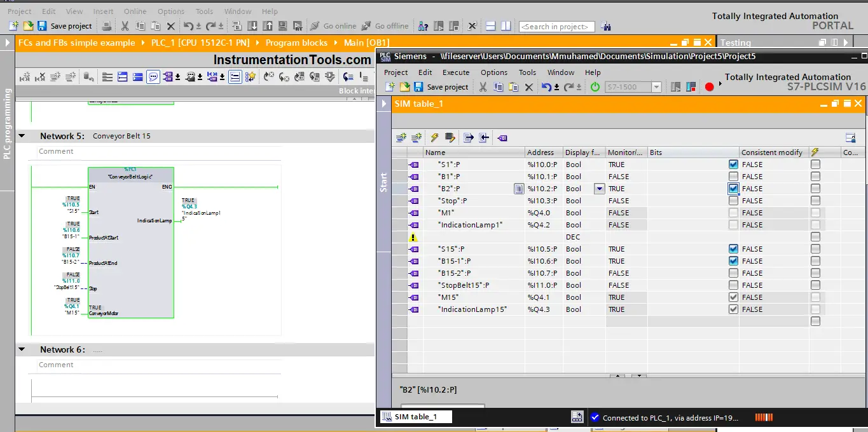
Task: Click the Accessible devices icon in TIA Portal toolbar
Action: 423,26
